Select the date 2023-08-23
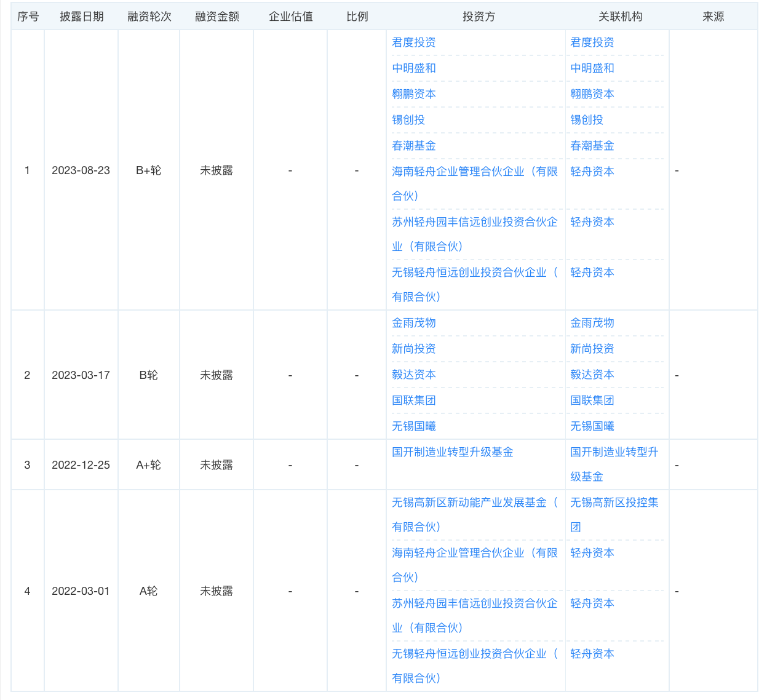Image resolution: width=759 pixels, height=700 pixels. (x=81, y=170)
